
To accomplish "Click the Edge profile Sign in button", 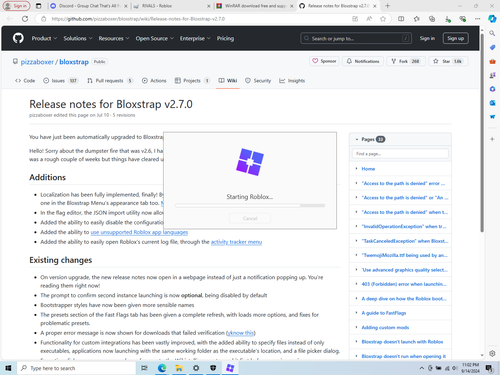I will (16, 6).
